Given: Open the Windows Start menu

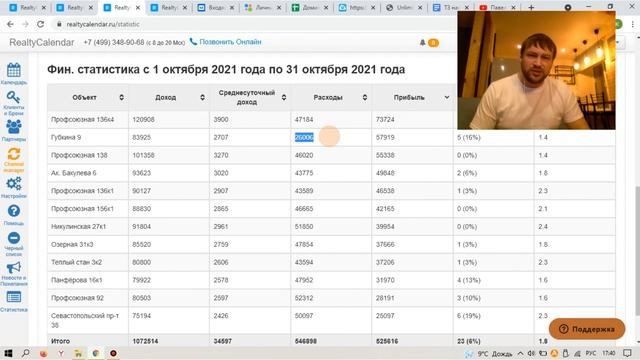Looking at the screenshot, I should click(8, 353).
